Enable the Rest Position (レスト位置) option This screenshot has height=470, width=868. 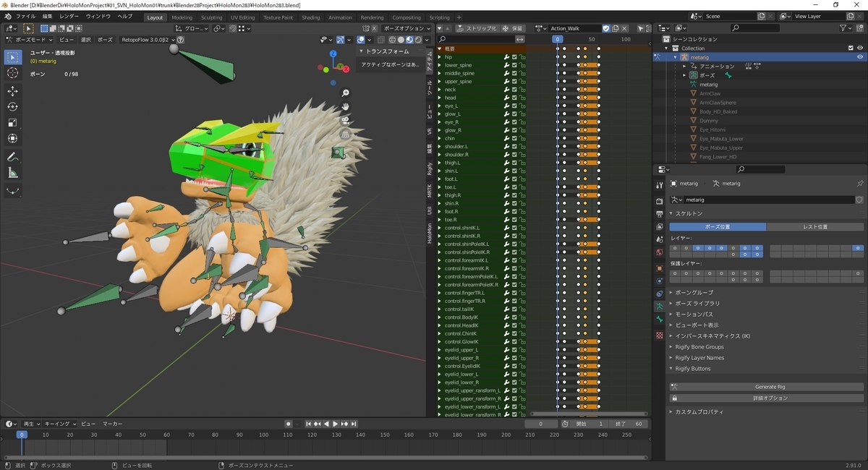click(x=815, y=227)
